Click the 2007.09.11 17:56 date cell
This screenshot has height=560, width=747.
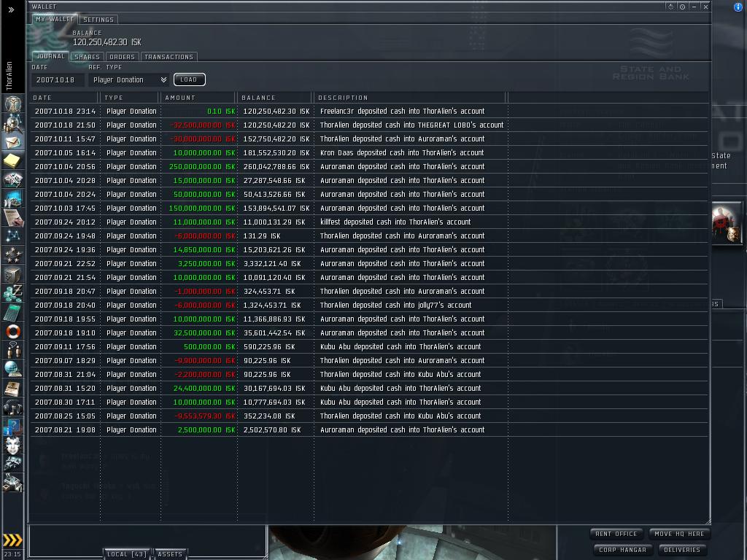[65, 346]
